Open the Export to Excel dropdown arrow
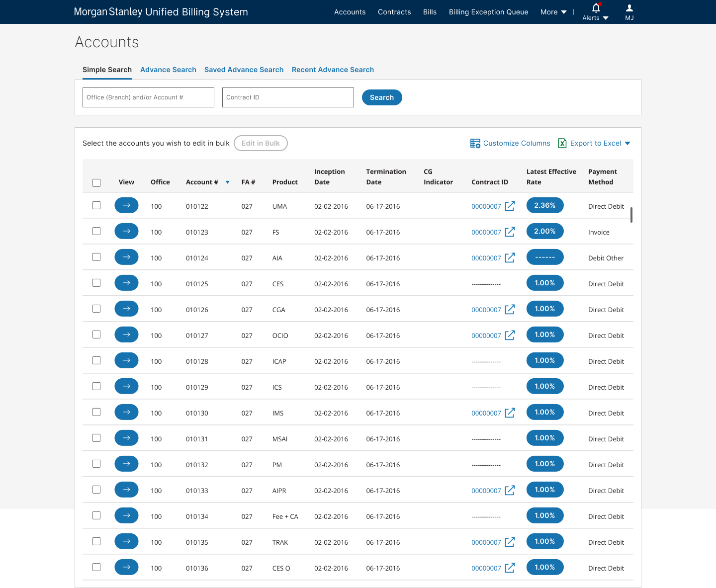Viewport: 716px width, 588px height. click(627, 143)
